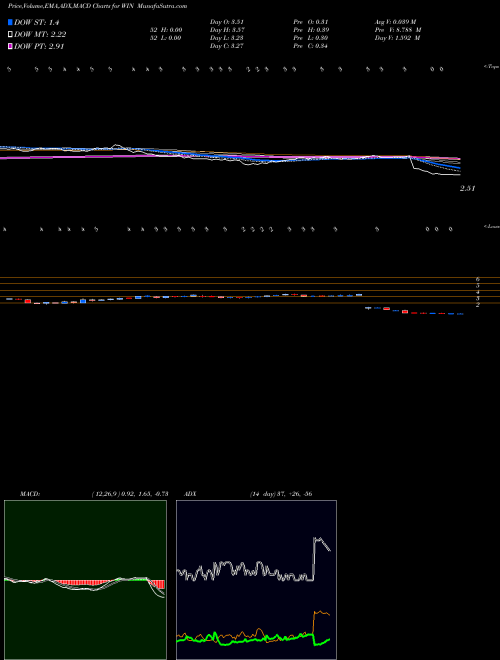Click the Pre L value text
Image resolution: width=500 pixels, height=660 pixels.
[311, 38]
